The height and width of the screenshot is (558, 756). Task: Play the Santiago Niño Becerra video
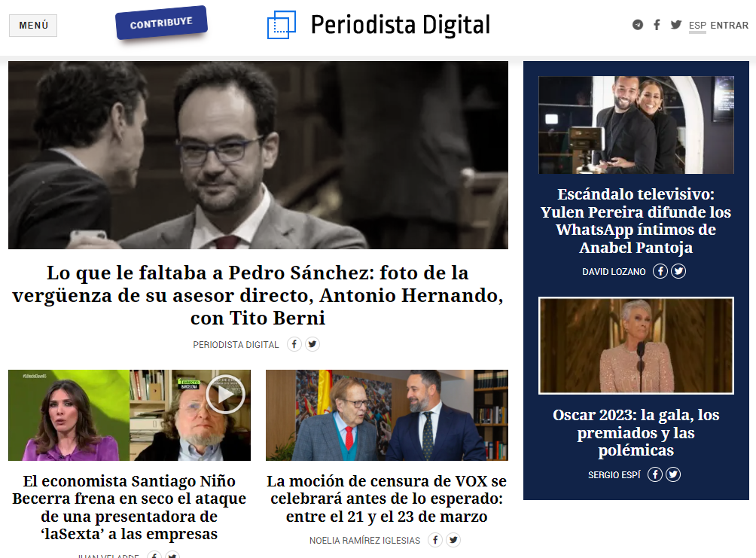pyautogui.click(x=225, y=394)
